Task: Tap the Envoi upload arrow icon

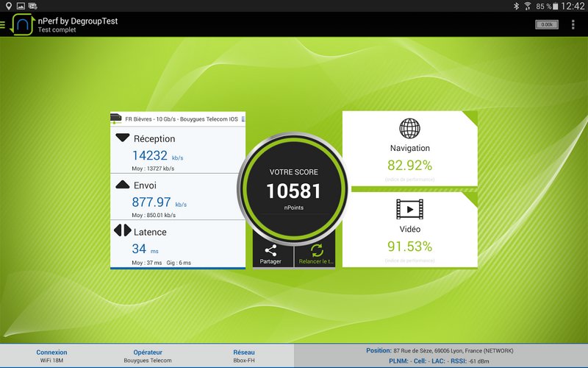Action: click(x=123, y=185)
